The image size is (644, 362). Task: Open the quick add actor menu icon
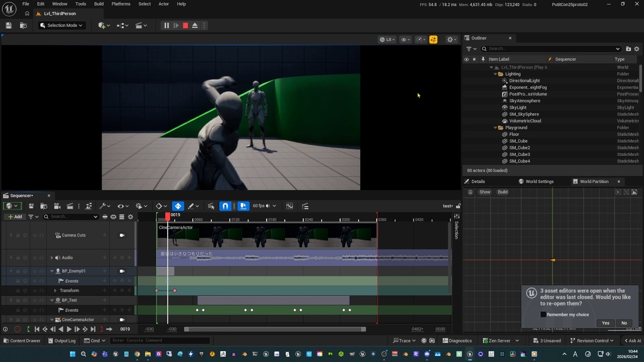tap(104, 25)
